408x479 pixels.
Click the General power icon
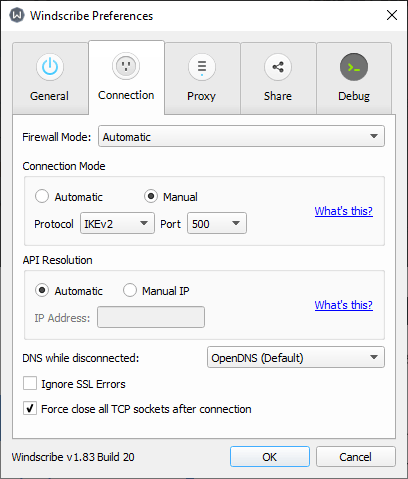(50, 67)
